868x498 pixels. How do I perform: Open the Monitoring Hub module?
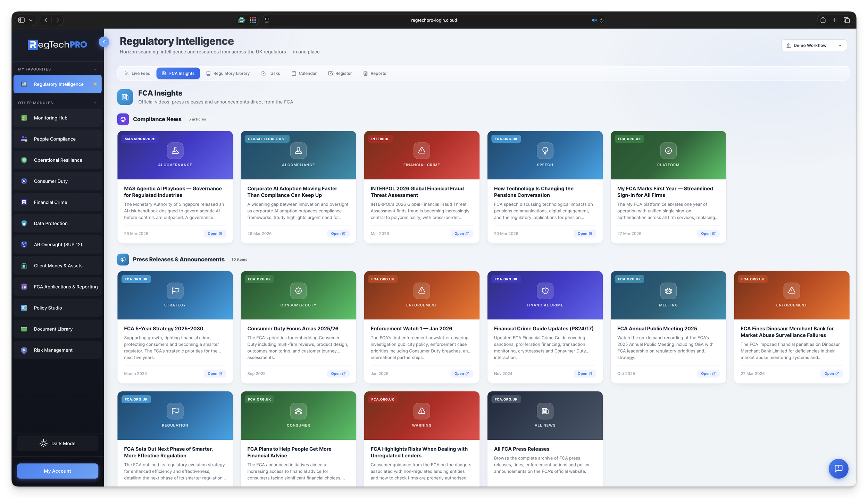click(x=57, y=118)
